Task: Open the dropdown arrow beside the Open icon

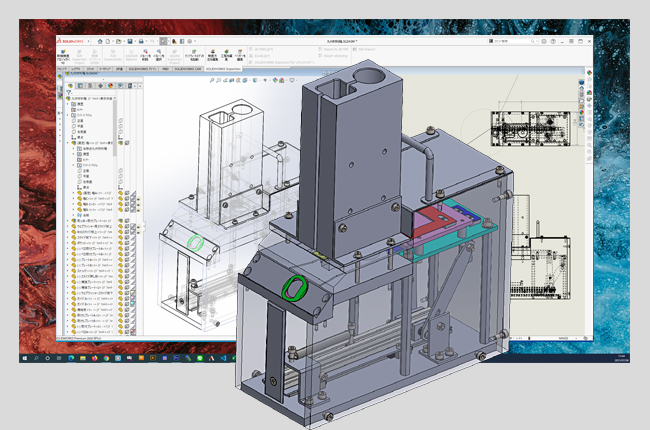Action: (122, 41)
